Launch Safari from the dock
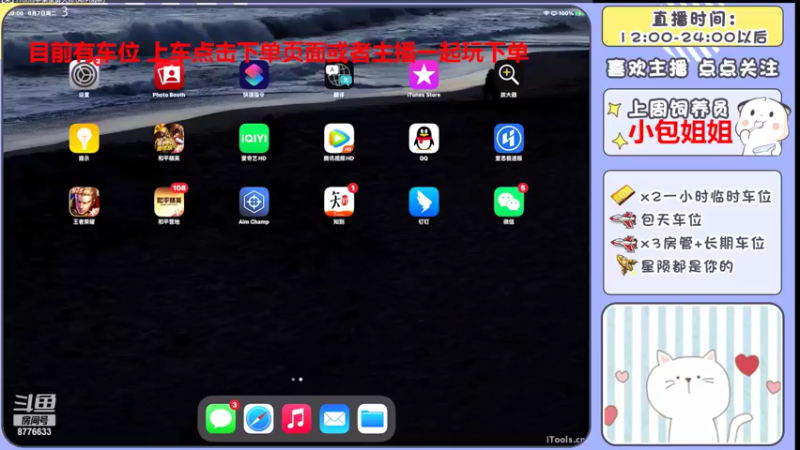Screen dimensions: 800x450 [x=258, y=419]
